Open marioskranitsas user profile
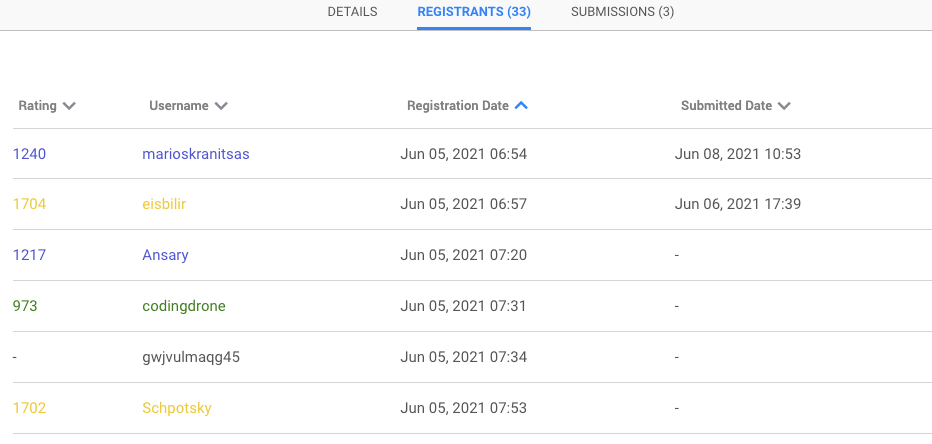Image resolution: width=932 pixels, height=444 pixels. (196, 154)
